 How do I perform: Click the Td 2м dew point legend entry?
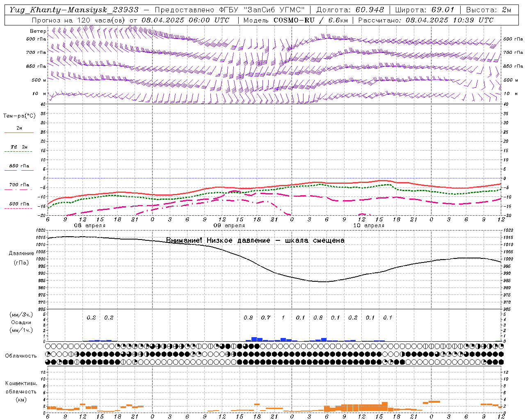pyautogui.click(x=19, y=147)
